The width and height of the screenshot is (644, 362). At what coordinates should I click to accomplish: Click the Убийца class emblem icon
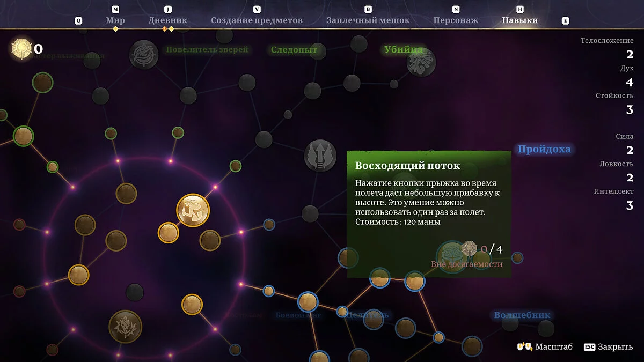[x=421, y=62]
